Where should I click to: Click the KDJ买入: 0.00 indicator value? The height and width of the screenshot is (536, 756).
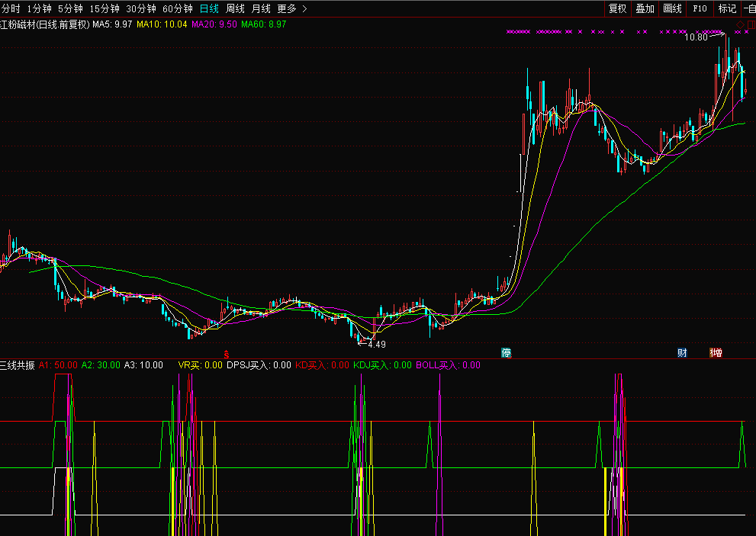(x=383, y=365)
